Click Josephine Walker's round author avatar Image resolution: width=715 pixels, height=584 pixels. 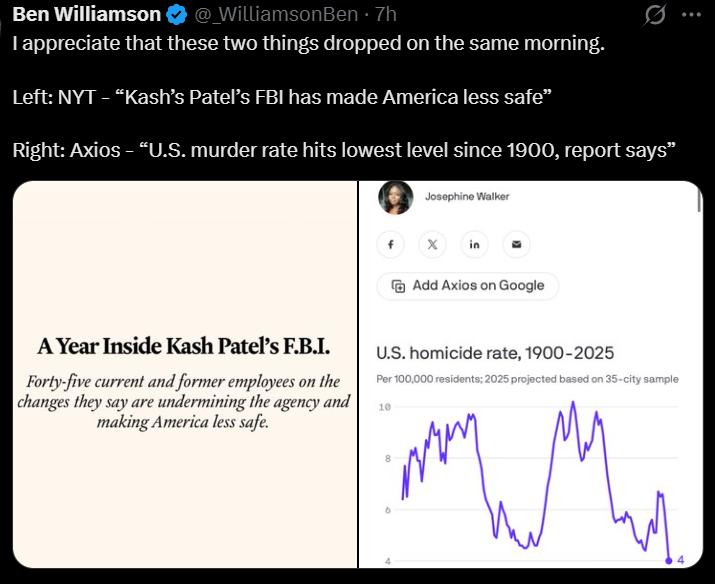[x=393, y=198]
